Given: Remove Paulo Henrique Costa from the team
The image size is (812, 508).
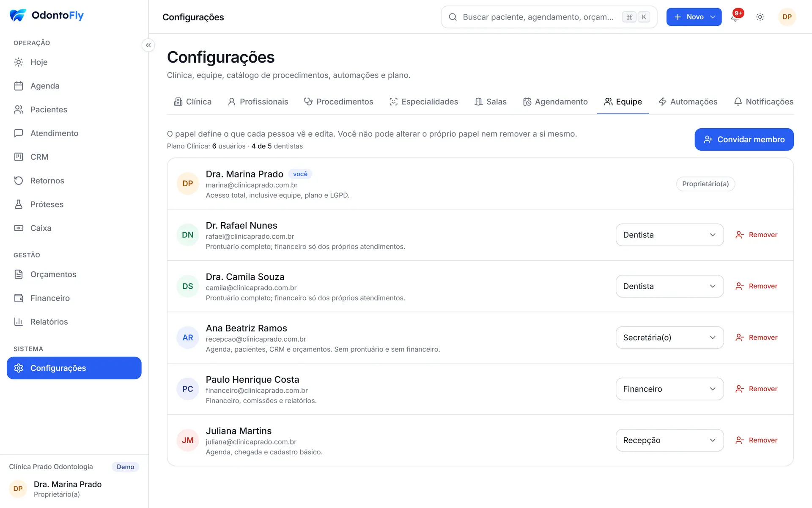Looking at the screenshot, I should click(756, 389).
